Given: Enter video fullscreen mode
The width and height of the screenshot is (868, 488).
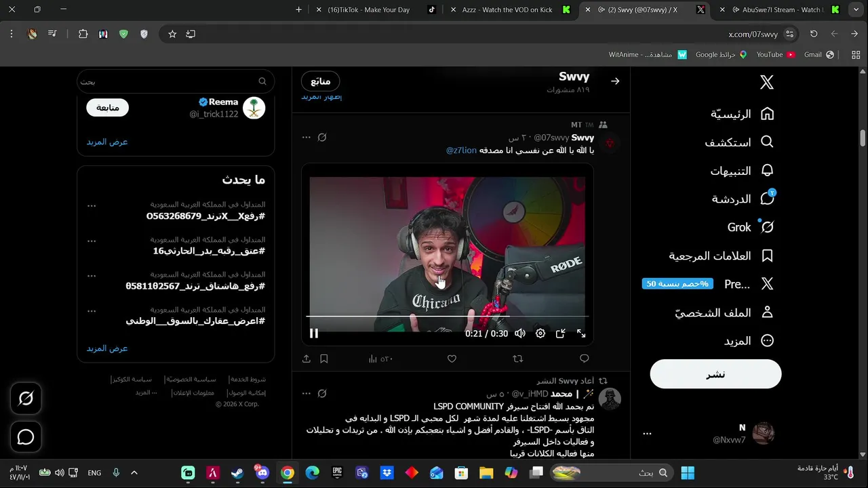Looking at the screenshot, I should (x=581, y=333).
